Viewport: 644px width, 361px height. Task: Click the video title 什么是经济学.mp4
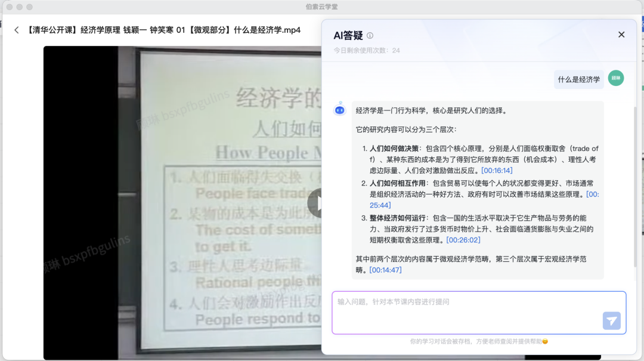click(x=164, y=30)
